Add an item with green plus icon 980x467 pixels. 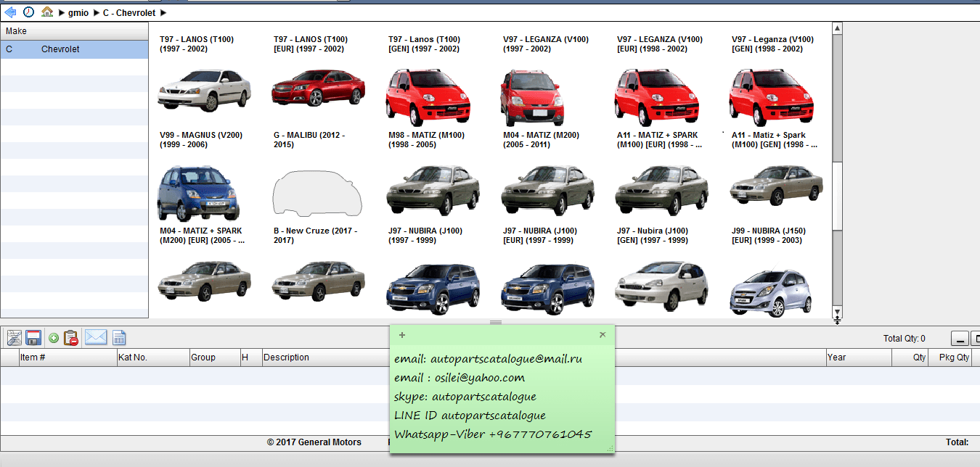click(54, 338)
